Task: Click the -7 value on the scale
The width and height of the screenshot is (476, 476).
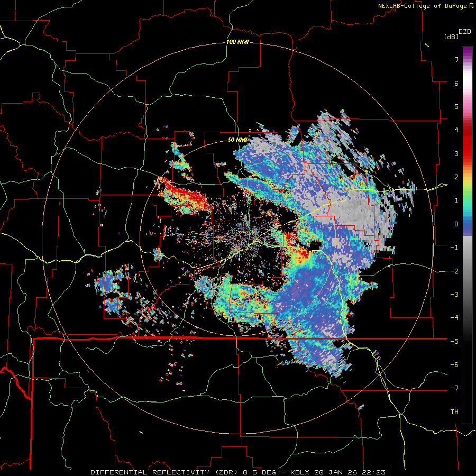Action: 454,388
